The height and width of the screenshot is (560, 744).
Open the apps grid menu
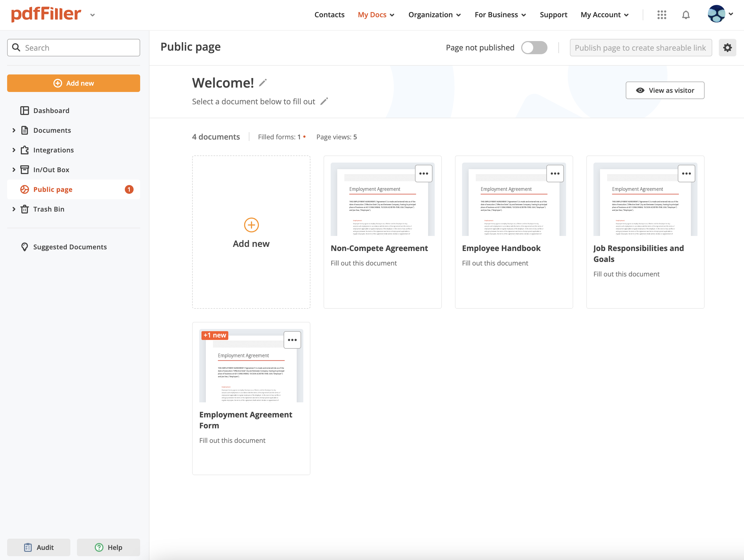point(661,15)
